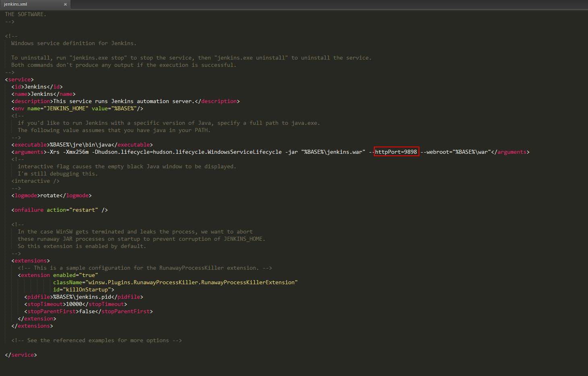The width and height of the screenshot is (588, 376).
Task: Click the 'Both commands don't produce any output' line
Action: pos(124,65)
